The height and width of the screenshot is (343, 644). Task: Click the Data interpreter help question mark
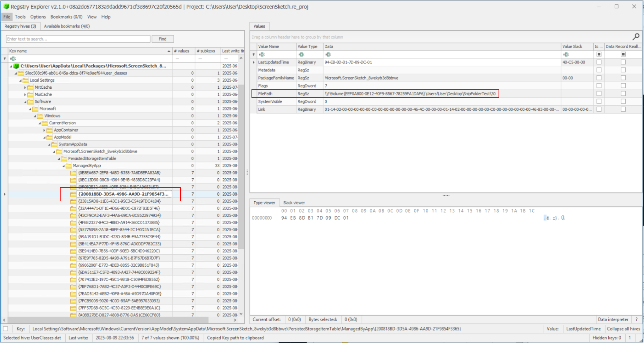point(636,319)
